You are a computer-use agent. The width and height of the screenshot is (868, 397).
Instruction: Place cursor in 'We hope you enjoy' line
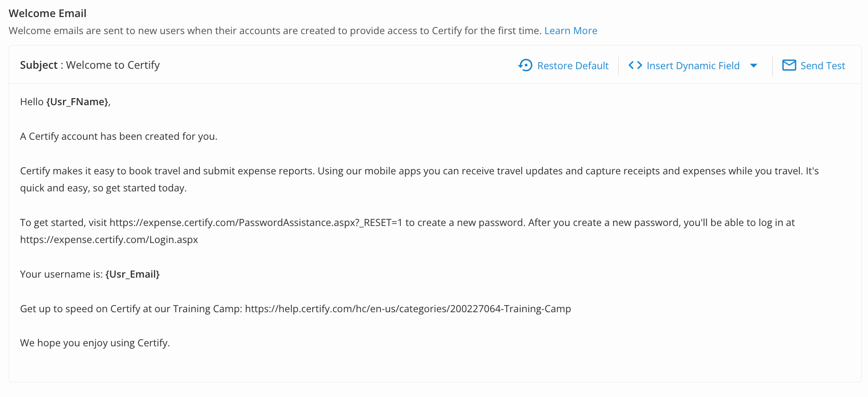click(95, 343)
